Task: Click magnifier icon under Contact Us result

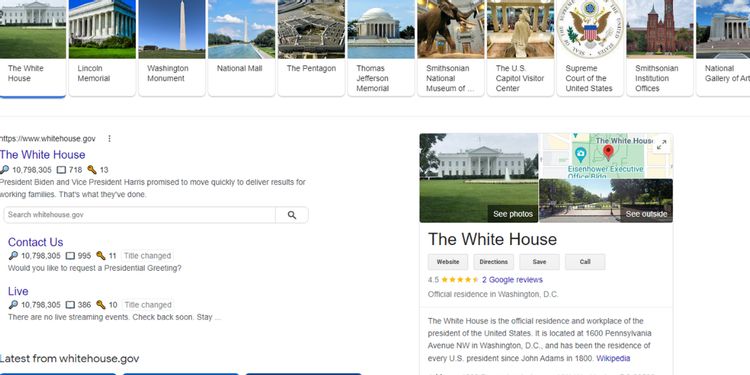Action: coord(13,256)
